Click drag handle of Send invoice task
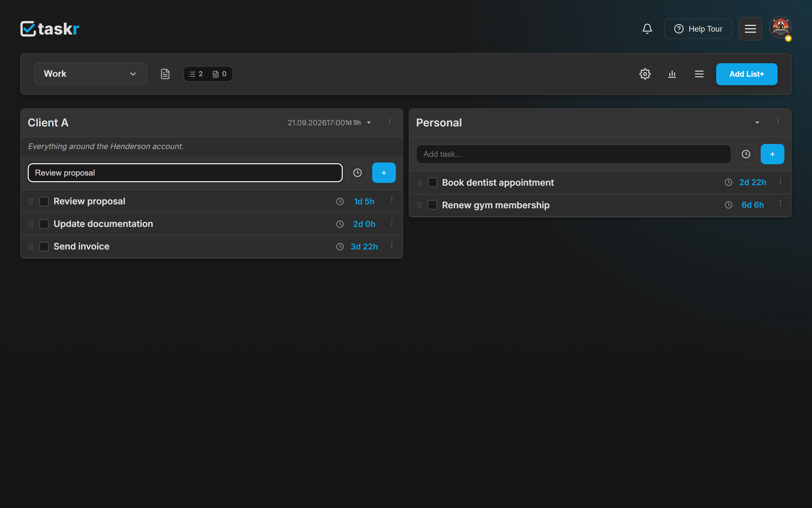 click(31, 247)
